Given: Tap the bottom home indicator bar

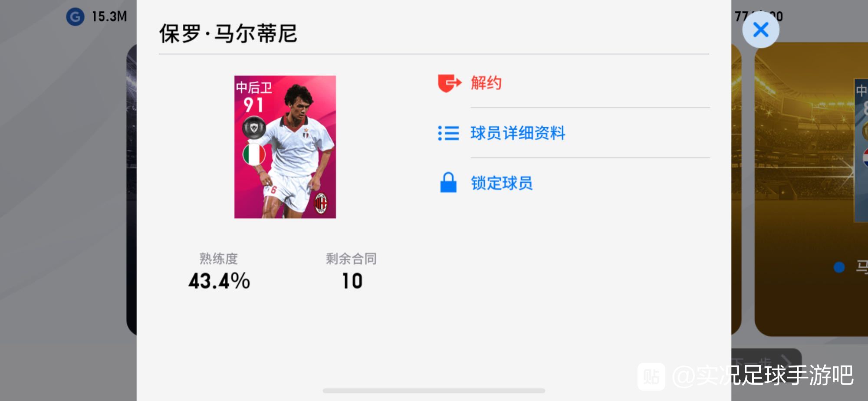Looking at the screenshot, I should point(434,391).
